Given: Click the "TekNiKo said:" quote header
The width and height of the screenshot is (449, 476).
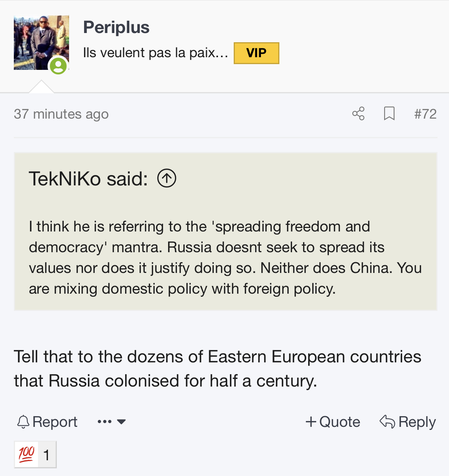Looking at the screenshot, I should click(88, 179).
